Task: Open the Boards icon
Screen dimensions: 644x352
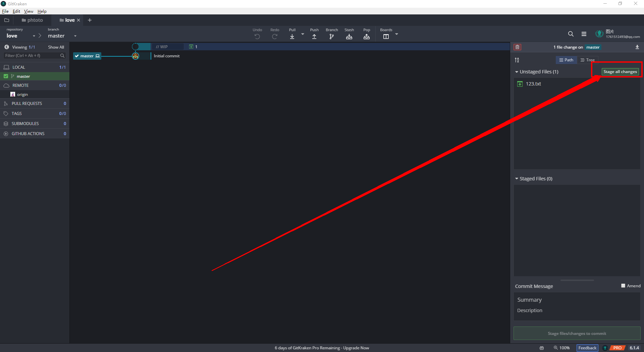Action: [x=386, y=36]
